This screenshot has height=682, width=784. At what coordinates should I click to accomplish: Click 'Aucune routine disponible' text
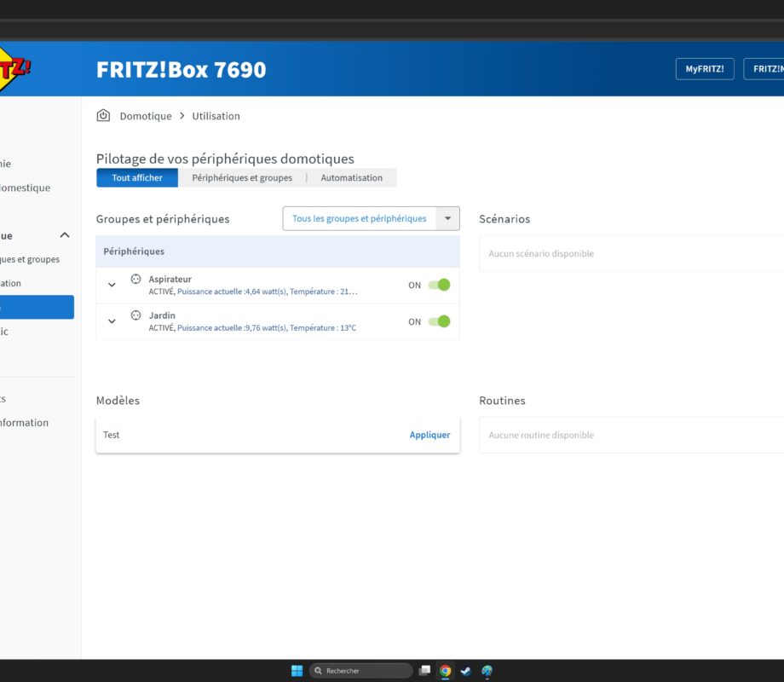coord(541,436)
